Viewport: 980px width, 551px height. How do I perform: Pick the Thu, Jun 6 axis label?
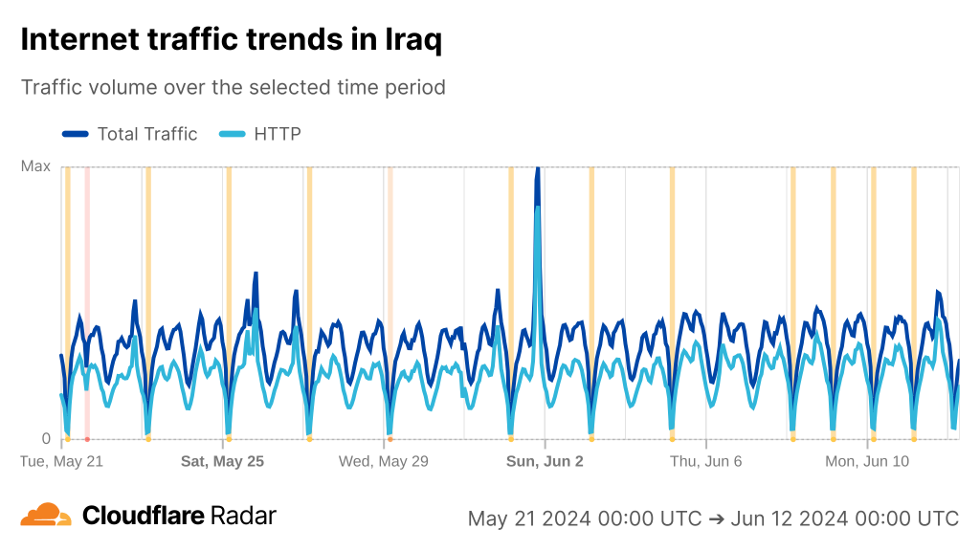[705, 461]
